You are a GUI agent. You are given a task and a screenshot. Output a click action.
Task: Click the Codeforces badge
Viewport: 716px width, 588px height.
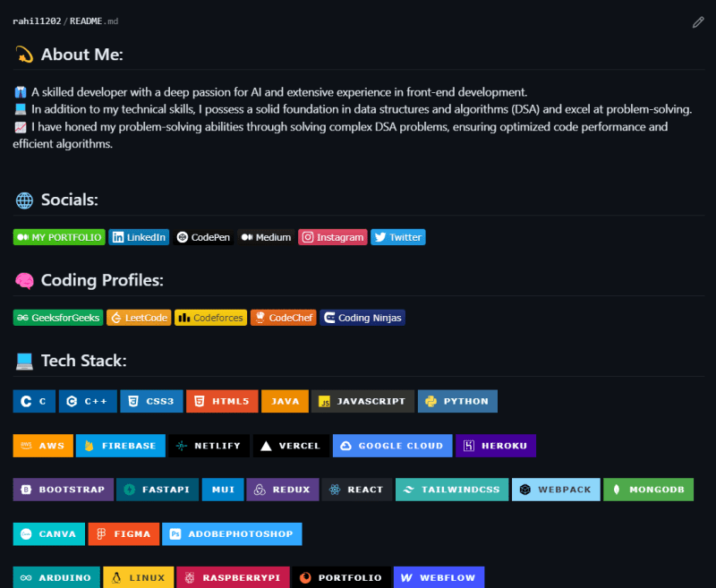210,318
